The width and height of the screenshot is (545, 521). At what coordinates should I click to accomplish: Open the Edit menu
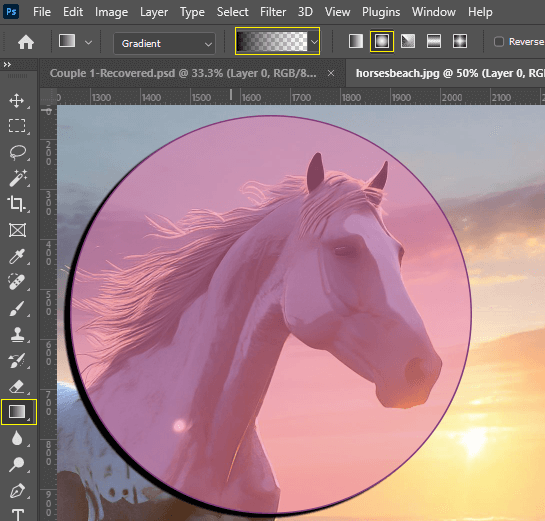(x=73, y=12)
